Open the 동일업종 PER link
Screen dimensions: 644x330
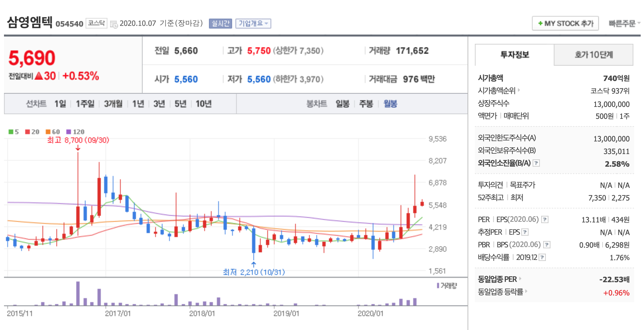click(x=499, y=279)
